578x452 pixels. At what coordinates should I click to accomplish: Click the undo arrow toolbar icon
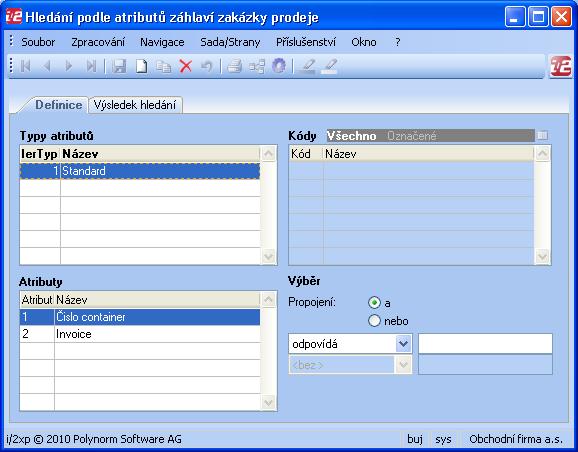(207, 66)
